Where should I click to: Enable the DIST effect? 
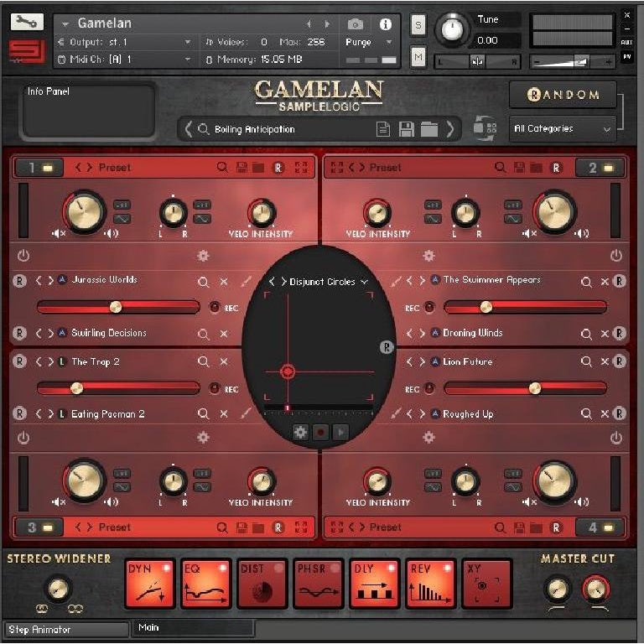[262, 584]
